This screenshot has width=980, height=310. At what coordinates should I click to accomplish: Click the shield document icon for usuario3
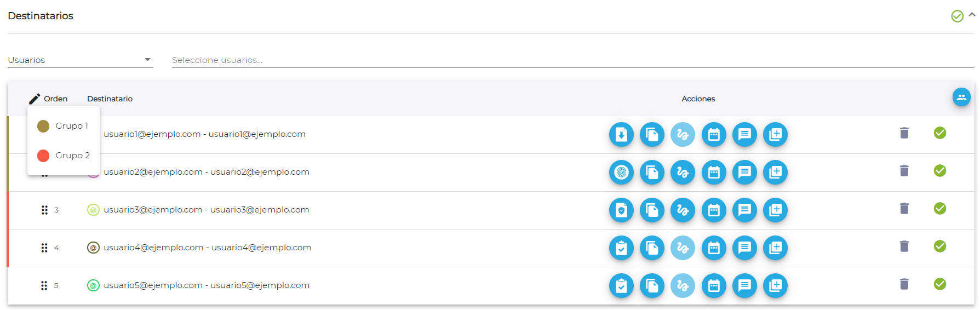[621, 210]
